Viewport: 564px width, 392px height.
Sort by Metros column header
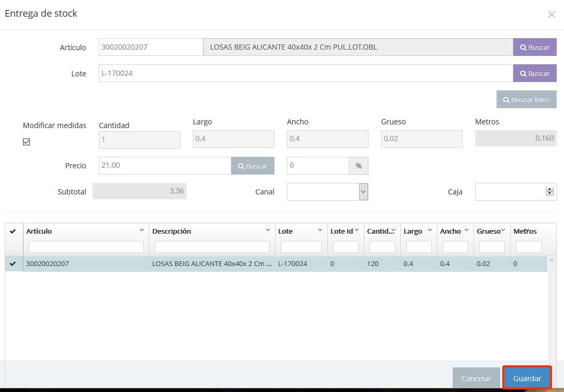tap(525, 231)
